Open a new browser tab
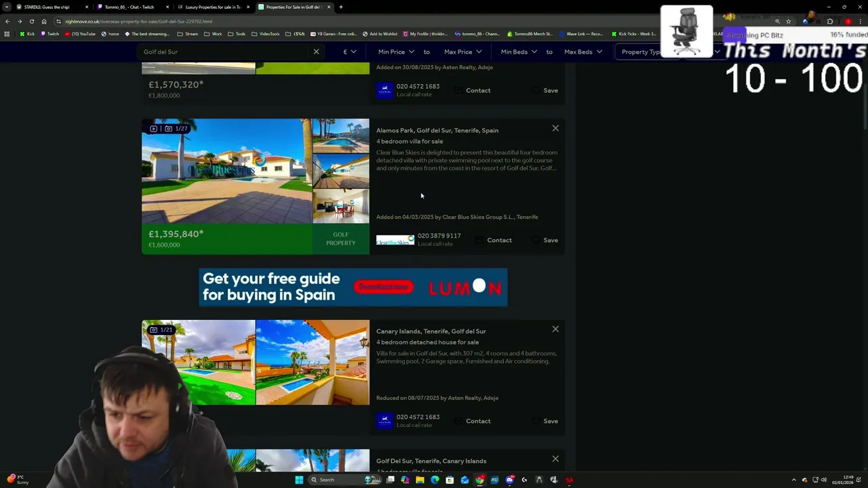 click(x=341, y=7)
